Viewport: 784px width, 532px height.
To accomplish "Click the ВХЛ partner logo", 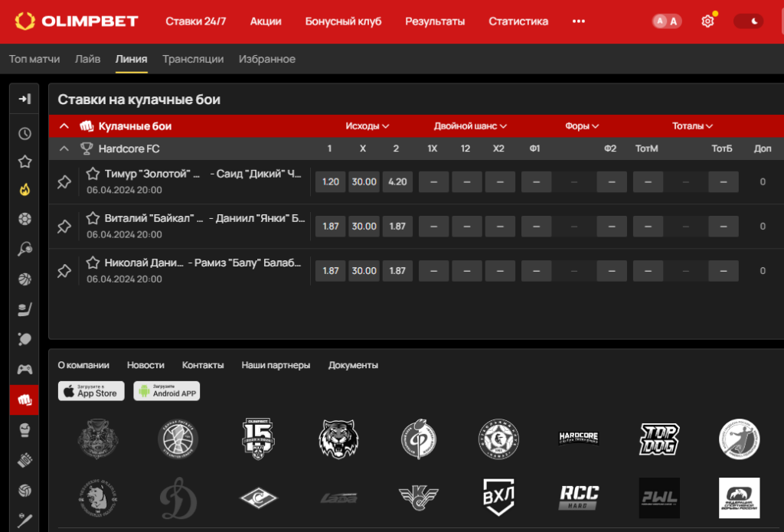I will tap(498, 498).
